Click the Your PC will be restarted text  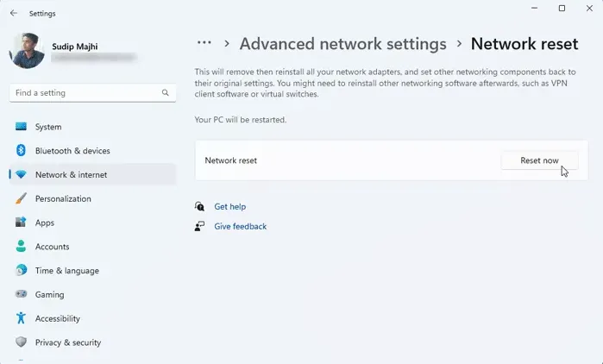click(241, 120)
